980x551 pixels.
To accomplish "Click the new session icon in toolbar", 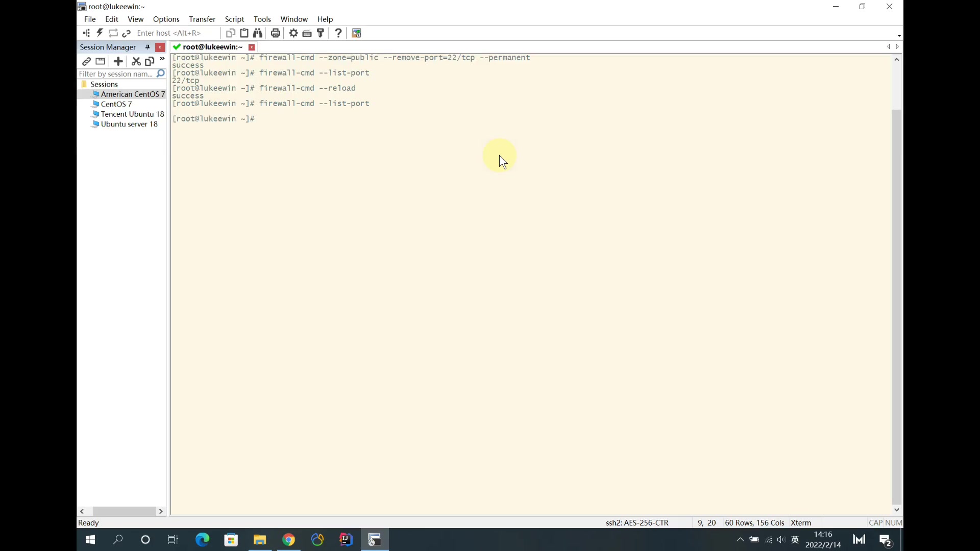I will point(118,61).
